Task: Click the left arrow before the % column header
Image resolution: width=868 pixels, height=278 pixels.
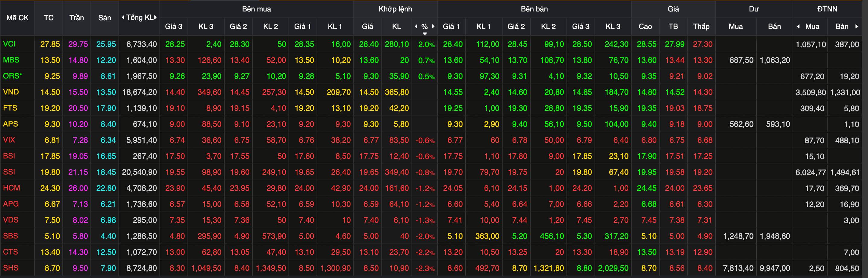Action: click(416, 26)
